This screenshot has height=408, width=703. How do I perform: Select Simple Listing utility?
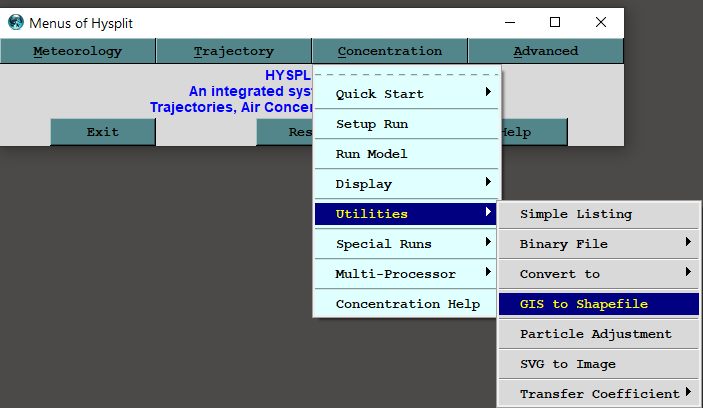pyautogui.click(x=598, y=214)
